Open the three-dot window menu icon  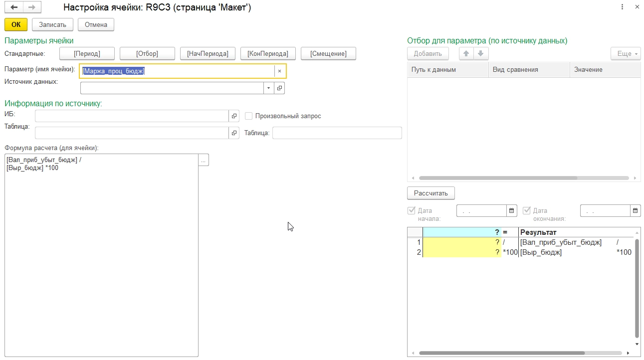(x=622, y=7)
